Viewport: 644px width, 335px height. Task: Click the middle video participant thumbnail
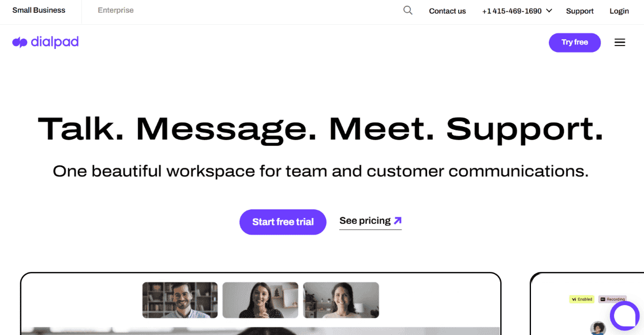[260, 300]
